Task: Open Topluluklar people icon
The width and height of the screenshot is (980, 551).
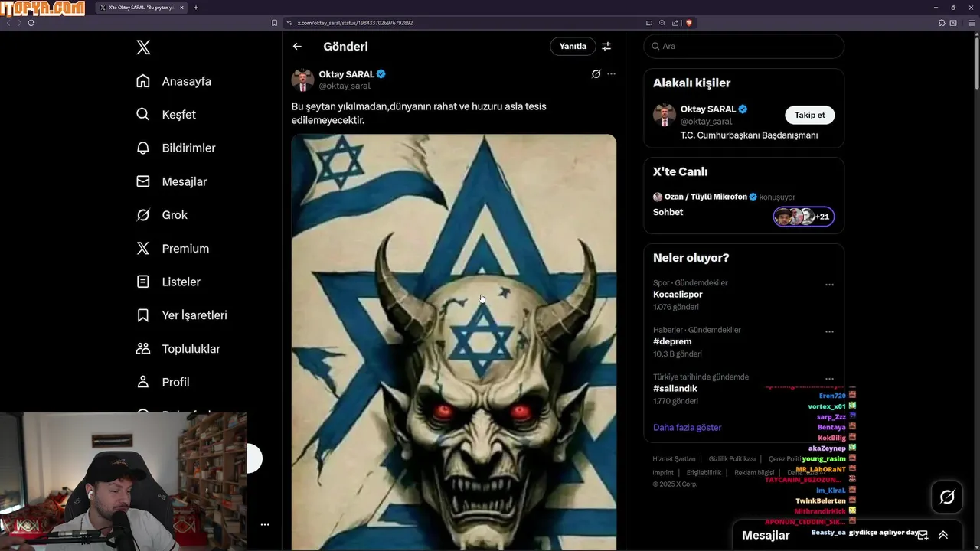Action: click(143, 348)
